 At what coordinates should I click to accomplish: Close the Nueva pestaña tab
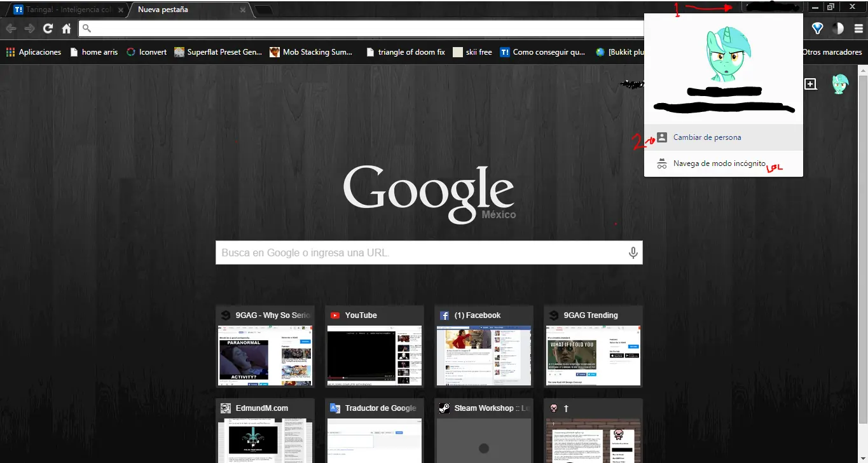[243, 10]
